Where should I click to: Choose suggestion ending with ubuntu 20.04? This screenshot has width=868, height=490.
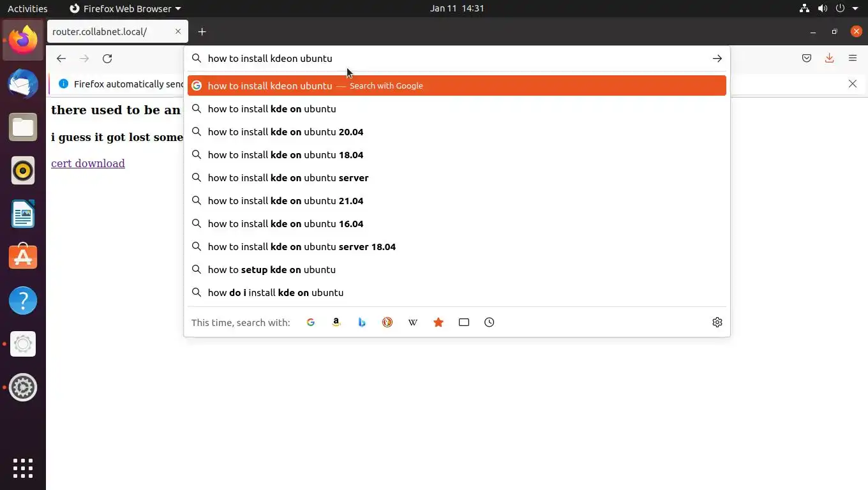click(x=457, y=131)
